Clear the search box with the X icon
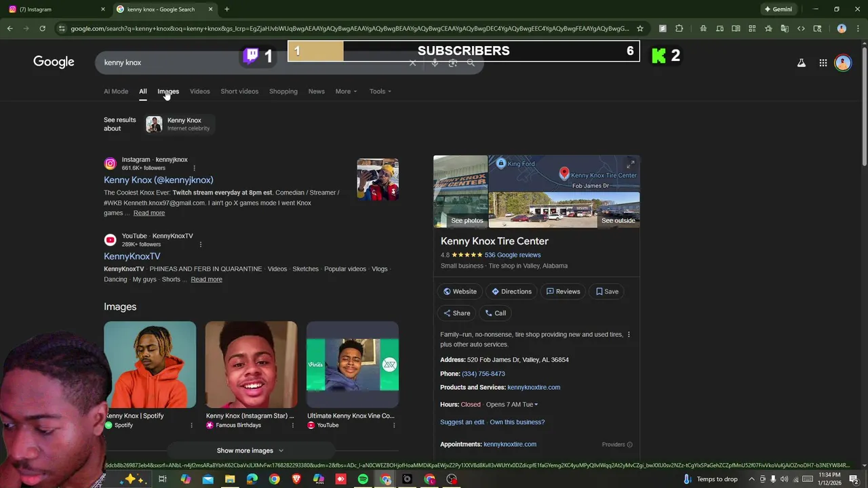The image size is (868, 488). click(x=412, y=62)
